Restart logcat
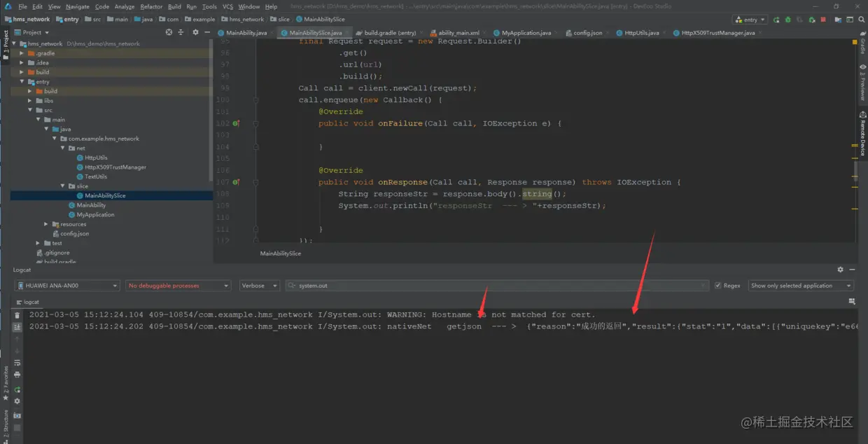This screenshot has height=444, width=868. click(17, 389)
